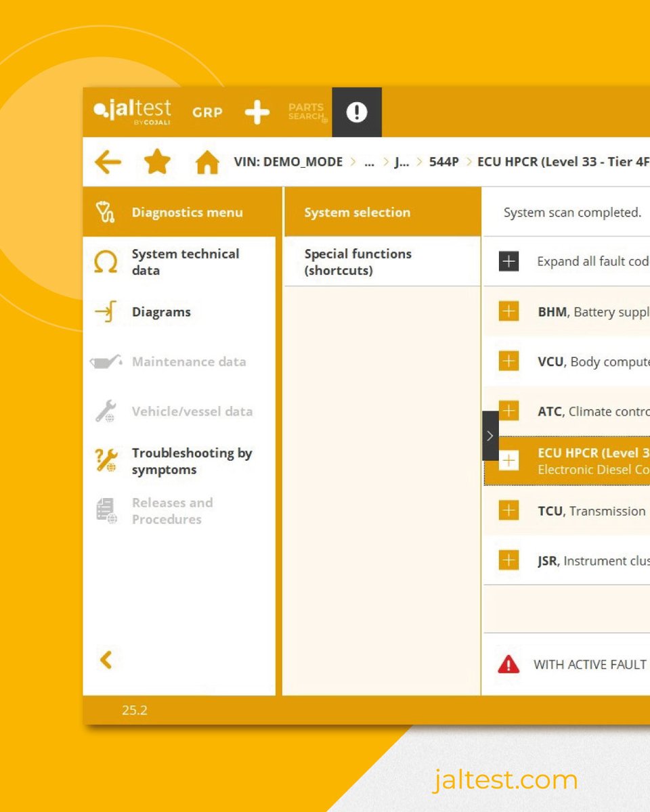Go back with the arrow icon

[x=108, y=162]
